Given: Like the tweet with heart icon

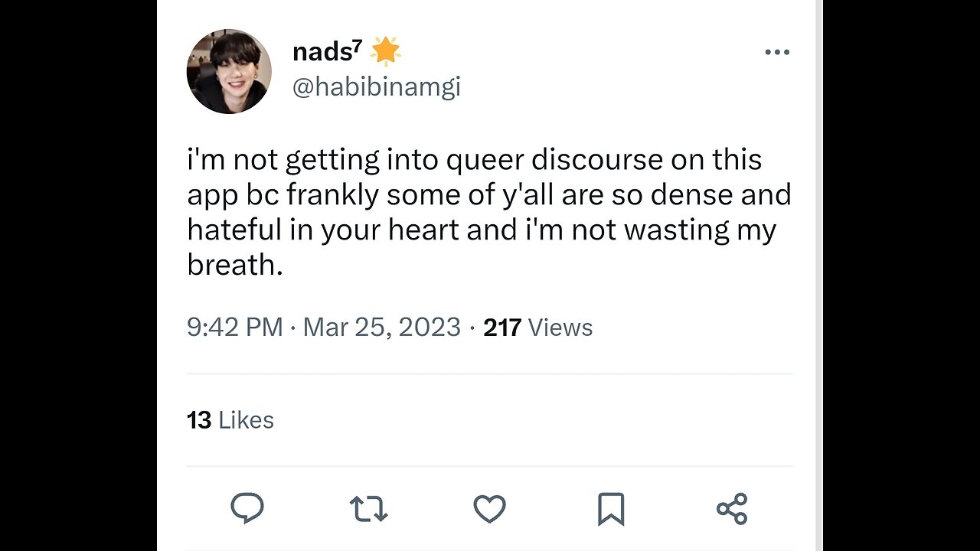Looking at the screenshot, I should pos(489,508).
